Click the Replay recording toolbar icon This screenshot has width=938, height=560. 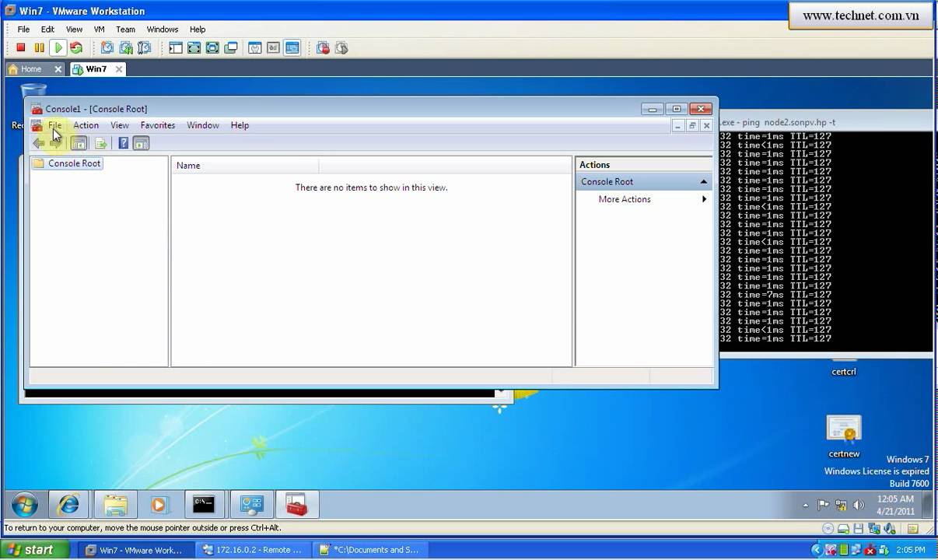pyautogui.click(x=342, y=48)
